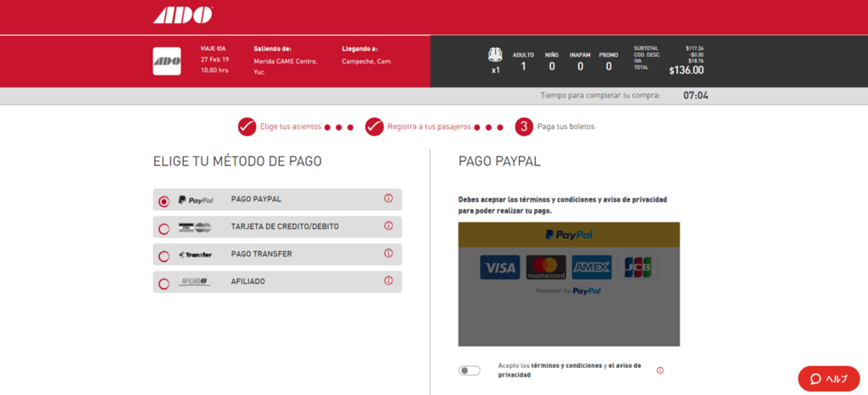Click the VISA card icon
The image size is (868, 395).
click(x=500, y=268)
